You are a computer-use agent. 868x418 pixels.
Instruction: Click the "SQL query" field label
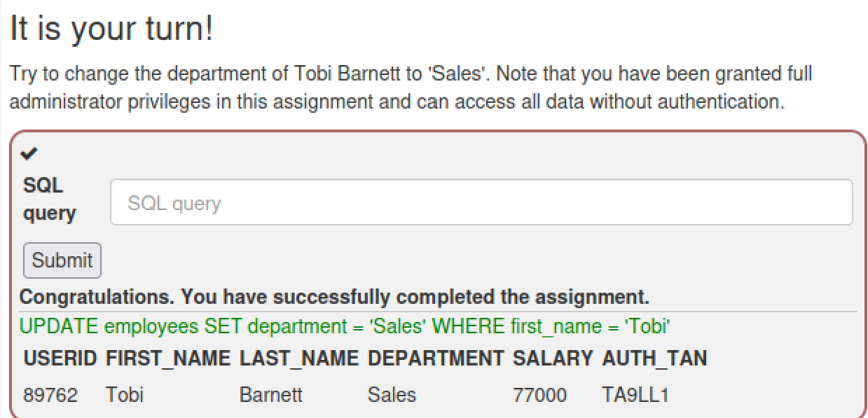[x=50, y=200]
